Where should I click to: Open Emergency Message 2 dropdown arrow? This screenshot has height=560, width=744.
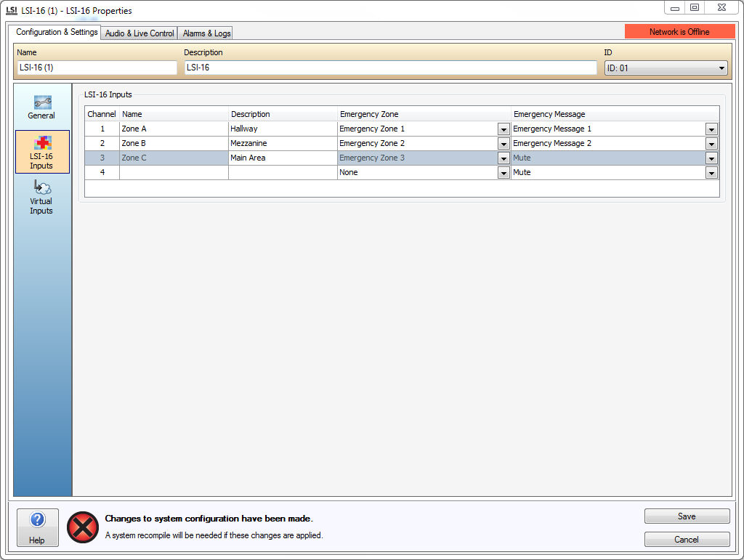point(711,144)
